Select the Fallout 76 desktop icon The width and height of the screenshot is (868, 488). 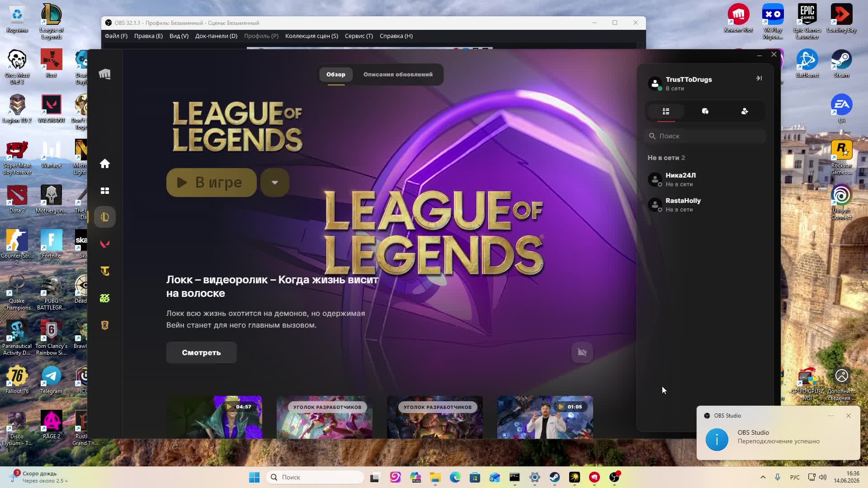17,380
